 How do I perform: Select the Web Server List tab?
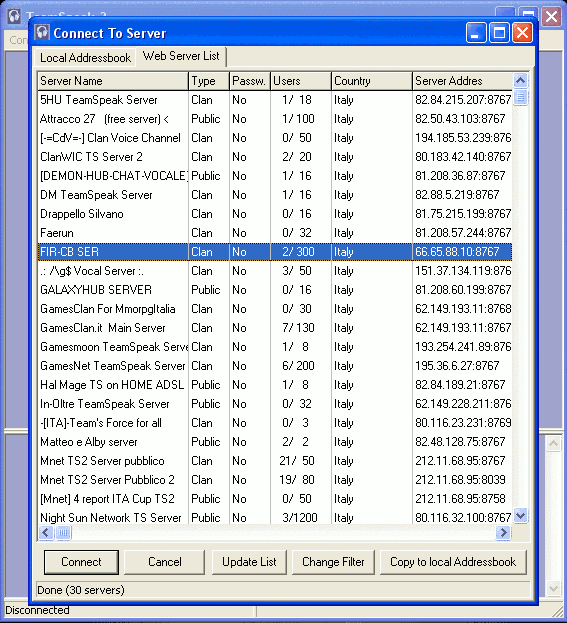181,56
